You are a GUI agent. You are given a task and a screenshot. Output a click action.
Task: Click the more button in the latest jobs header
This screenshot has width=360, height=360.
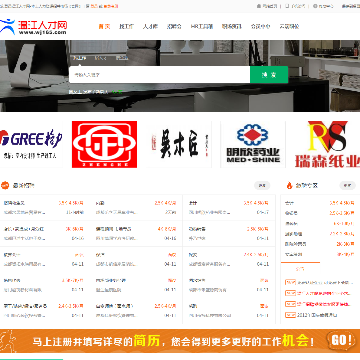click(262, 186)
